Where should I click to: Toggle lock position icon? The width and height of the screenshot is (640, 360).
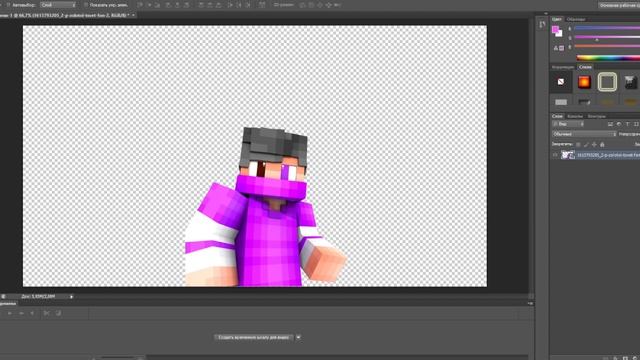tap(594, 144)
